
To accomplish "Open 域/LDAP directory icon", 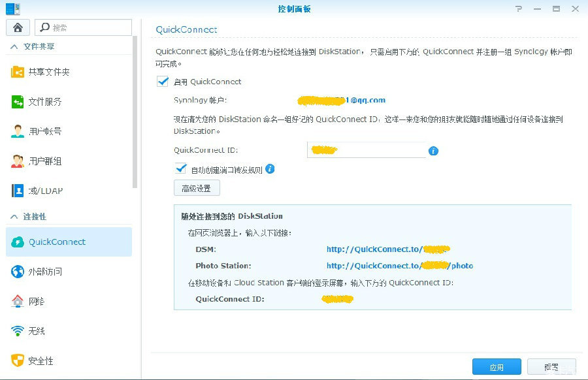I will pos(18,191).
